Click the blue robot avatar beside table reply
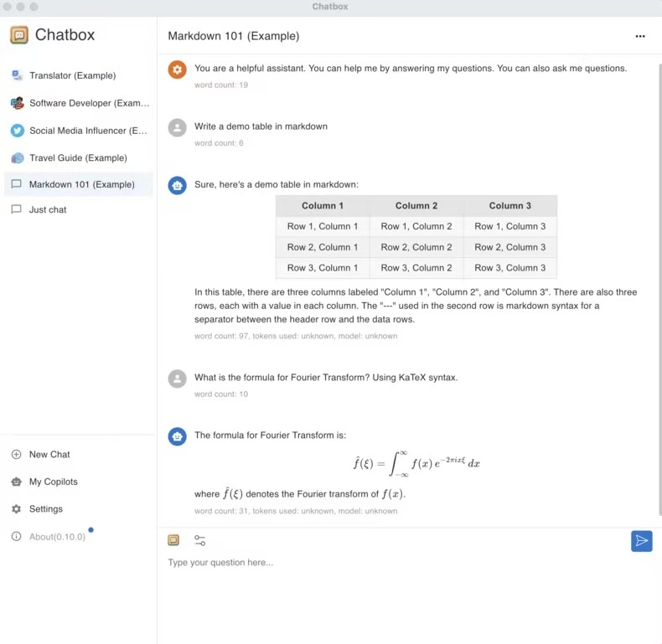 pos(178,185)
